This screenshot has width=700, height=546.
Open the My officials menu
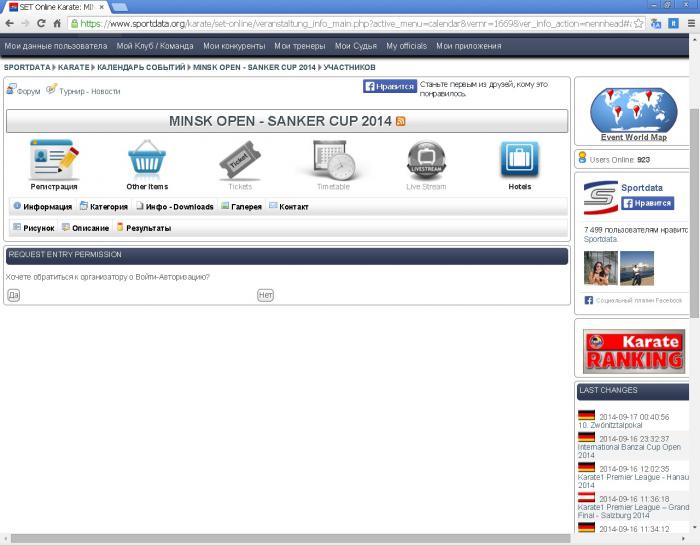tap(407, 46)
